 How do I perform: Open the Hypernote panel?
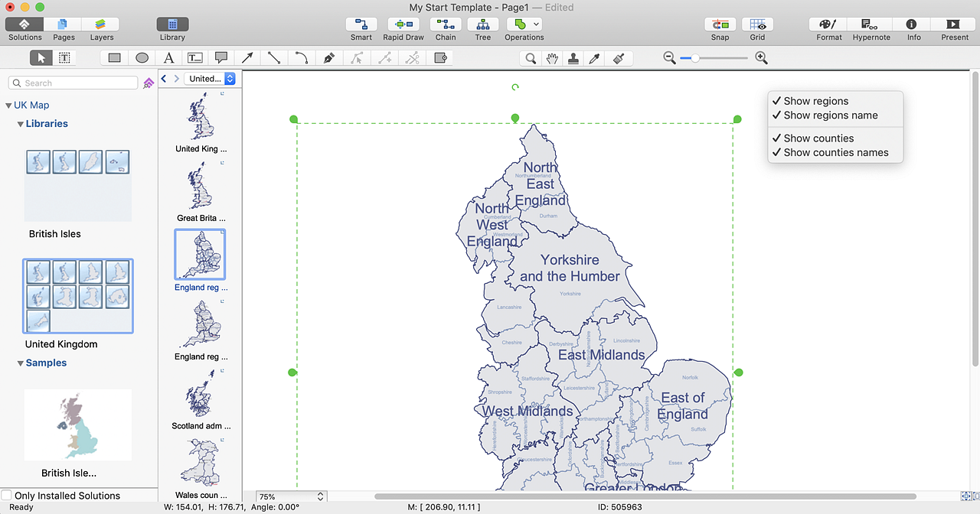pos(871,24)
